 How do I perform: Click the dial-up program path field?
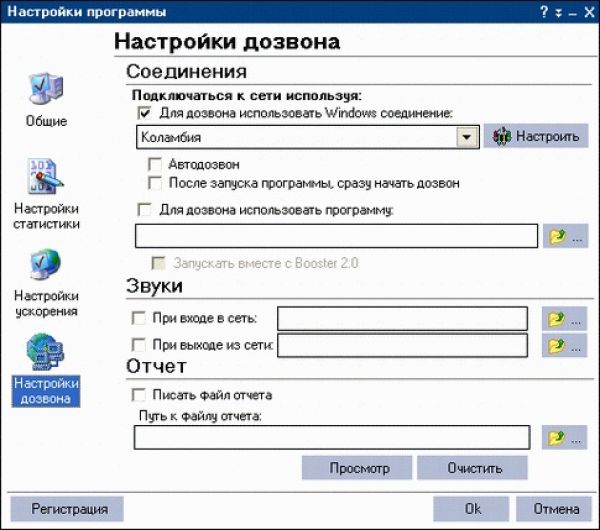pos(336,236)
